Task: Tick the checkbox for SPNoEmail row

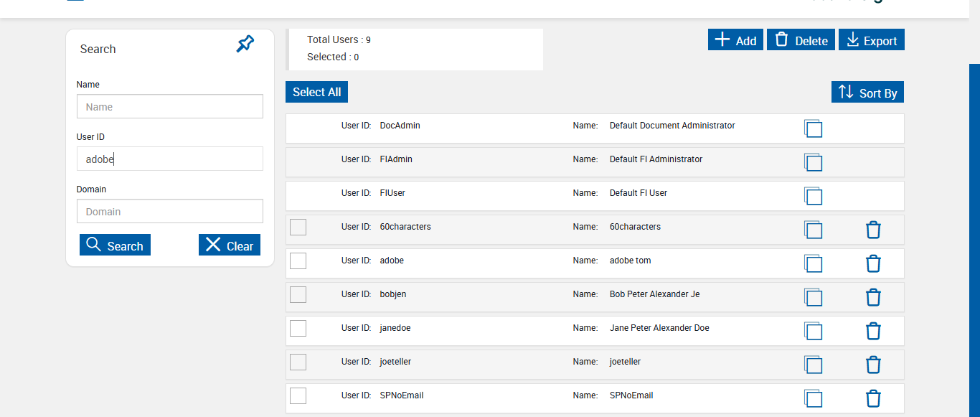Action: [x=298, y=395]
